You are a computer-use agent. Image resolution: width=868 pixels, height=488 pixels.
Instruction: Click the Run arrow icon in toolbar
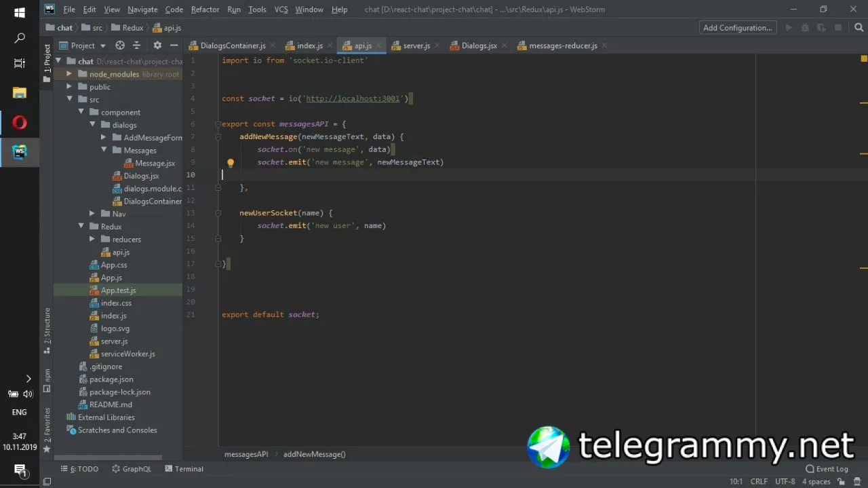click(788, 28)
